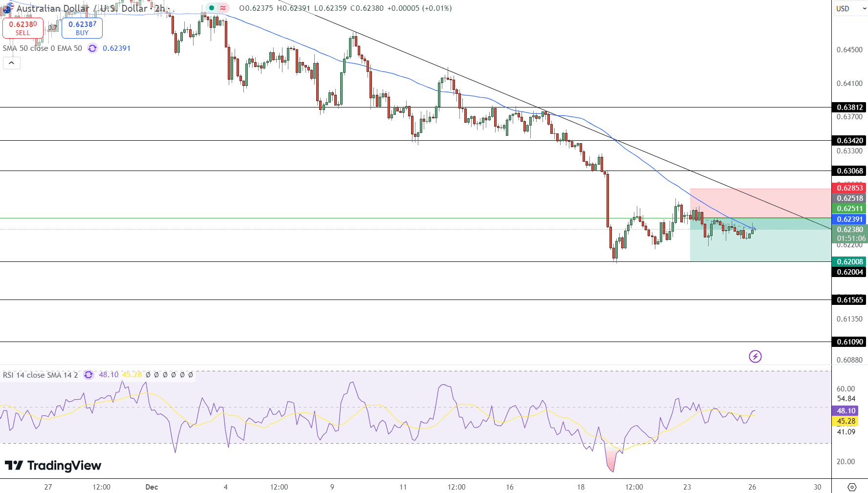Click the 0.61090 horizontal line price label
This screenshot has height=493, width=868.
(849, 342)
